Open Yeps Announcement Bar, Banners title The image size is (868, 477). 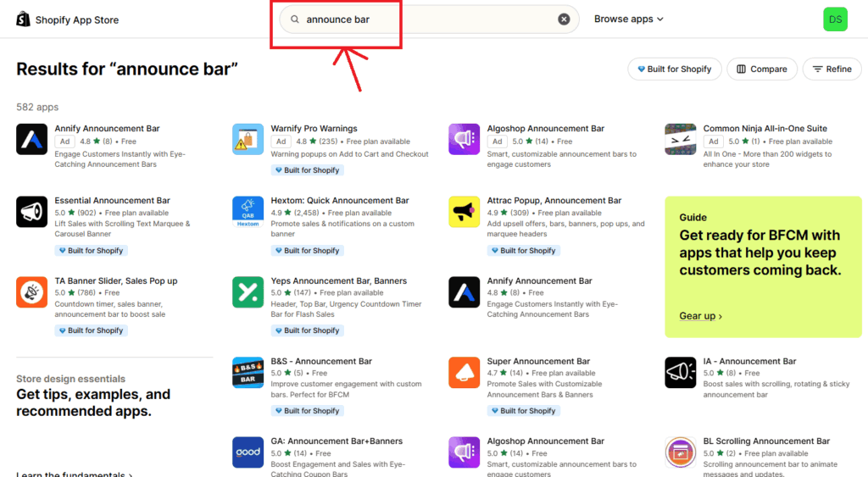[x=339, y=280]
